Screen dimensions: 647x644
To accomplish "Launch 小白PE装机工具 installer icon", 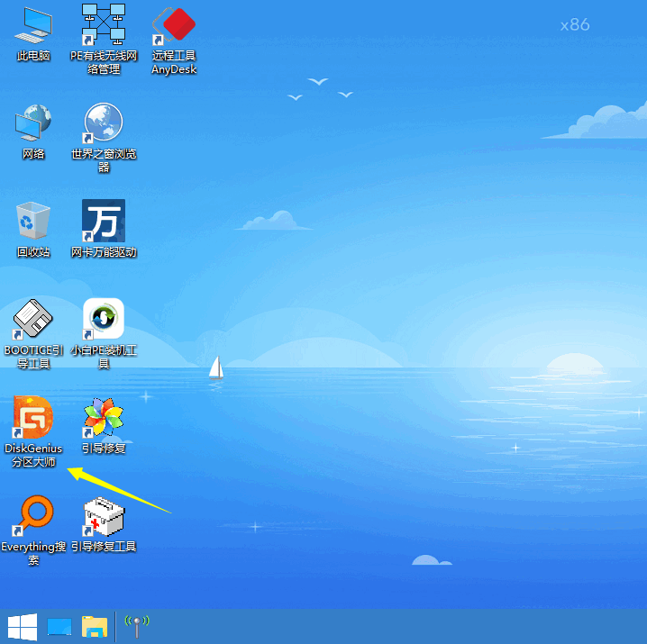I will pos(104,319).
